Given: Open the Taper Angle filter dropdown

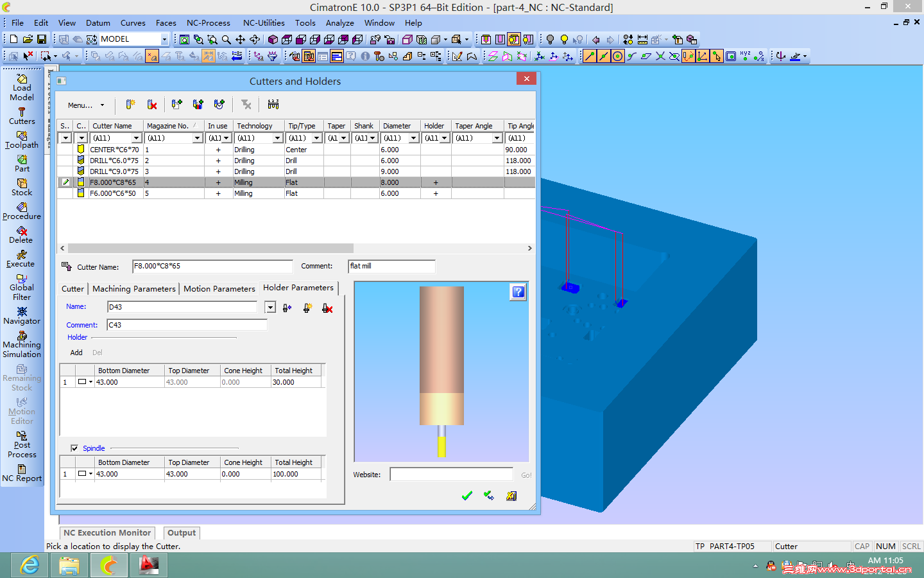Looking at the screenshot, I should [497, 138].
